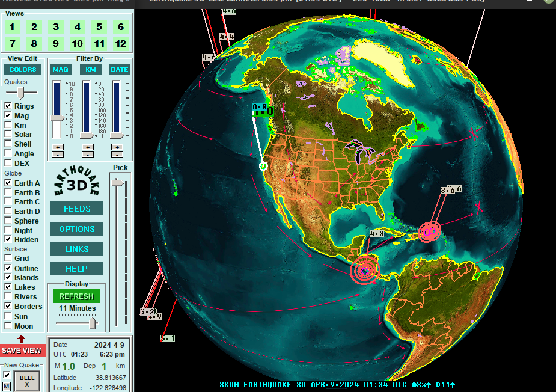
Task: Uncheck the Hidden checkbox
Action: tap(8, 239)
